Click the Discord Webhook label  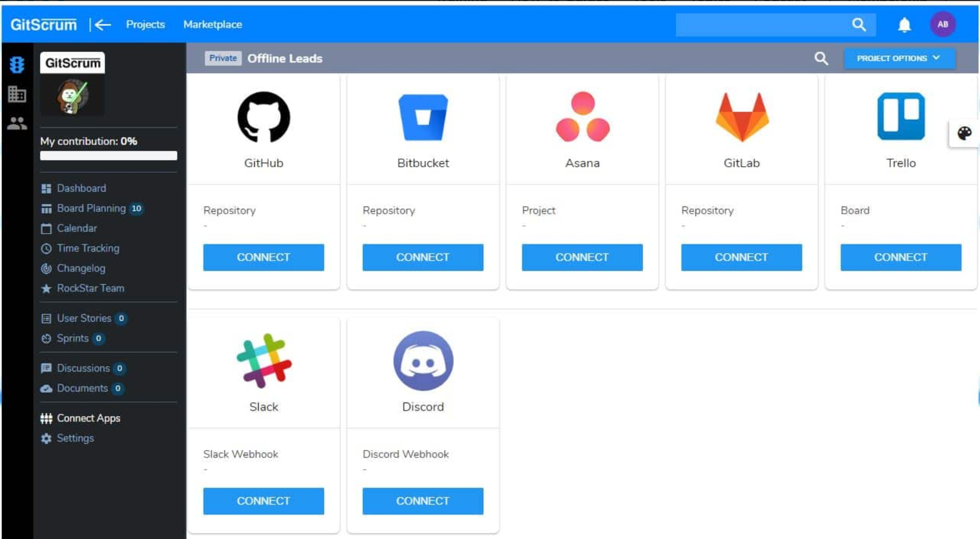pos(405,454)
